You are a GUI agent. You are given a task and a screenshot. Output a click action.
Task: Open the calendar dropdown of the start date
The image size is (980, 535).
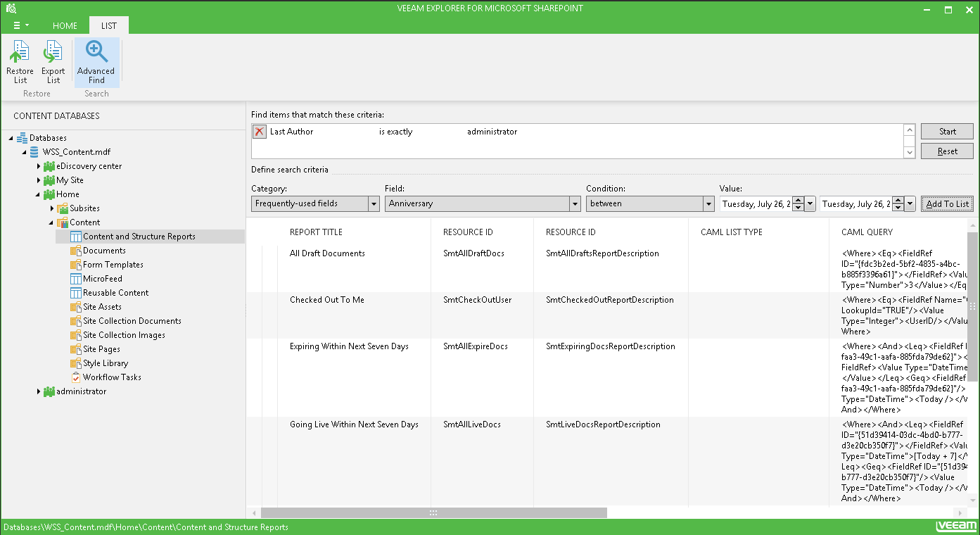tap(810, 203)
